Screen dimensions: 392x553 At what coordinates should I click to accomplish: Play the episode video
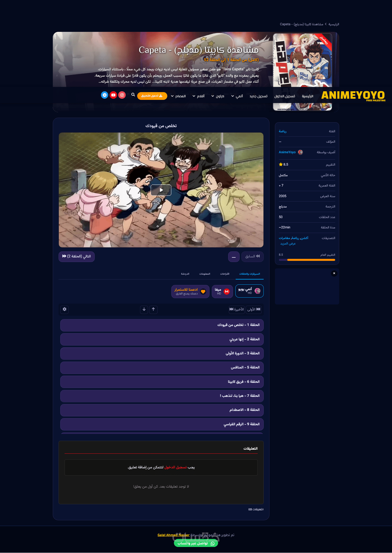(x=161, y=190)
